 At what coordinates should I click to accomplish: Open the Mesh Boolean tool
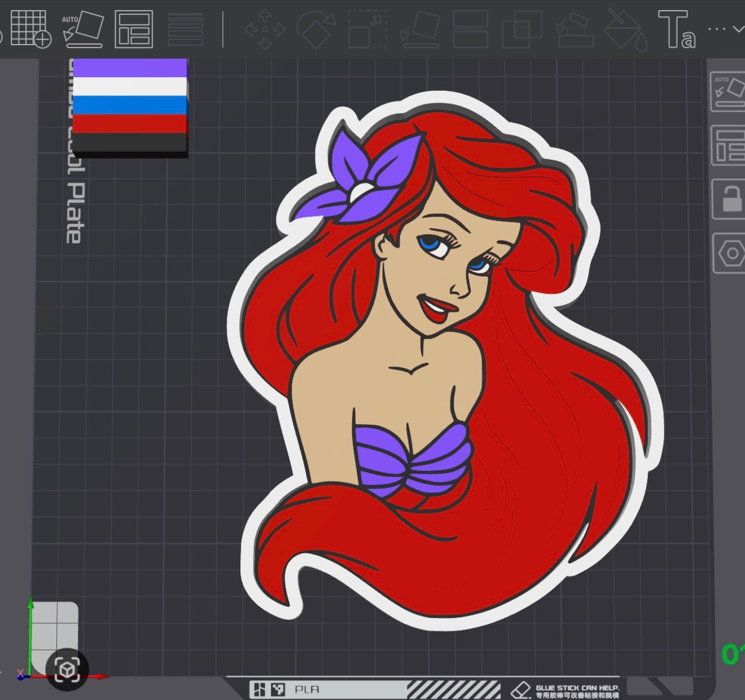(x=522, y=29)
